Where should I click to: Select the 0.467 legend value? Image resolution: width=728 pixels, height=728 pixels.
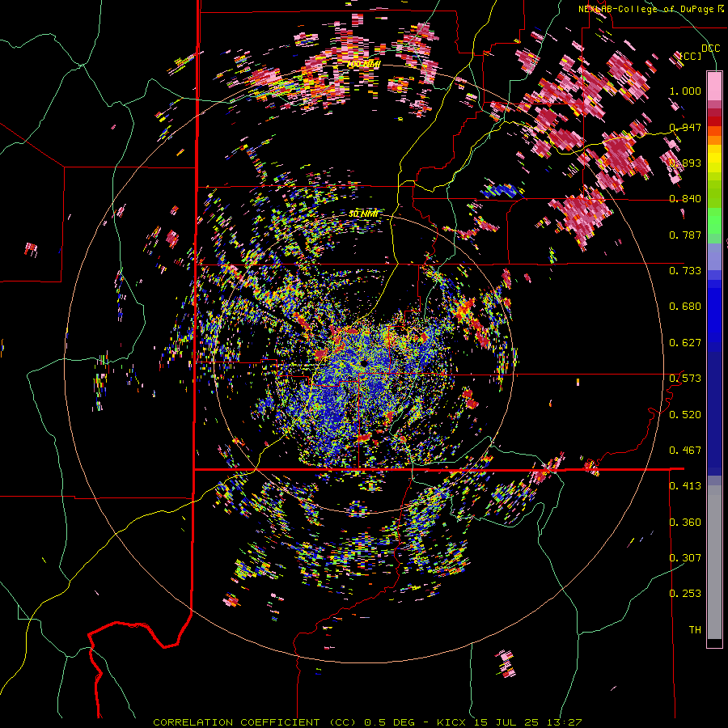(x=685, y=451)
